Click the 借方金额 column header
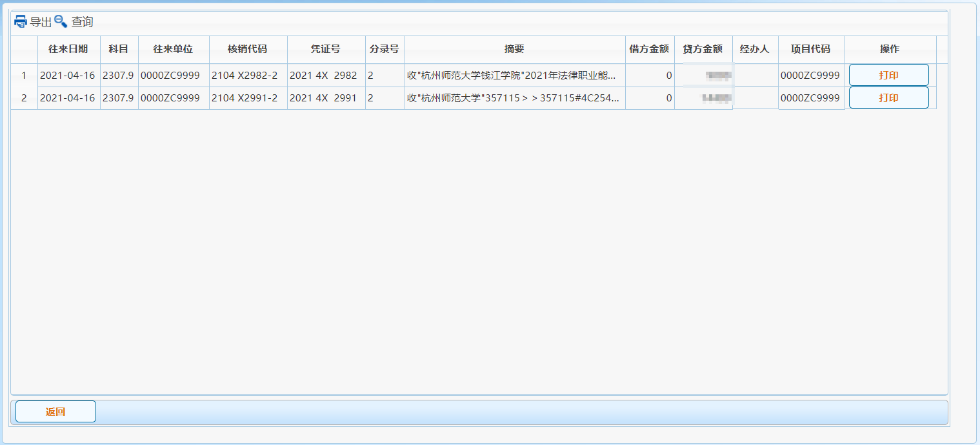980x445 pixels. coord(649,49)
